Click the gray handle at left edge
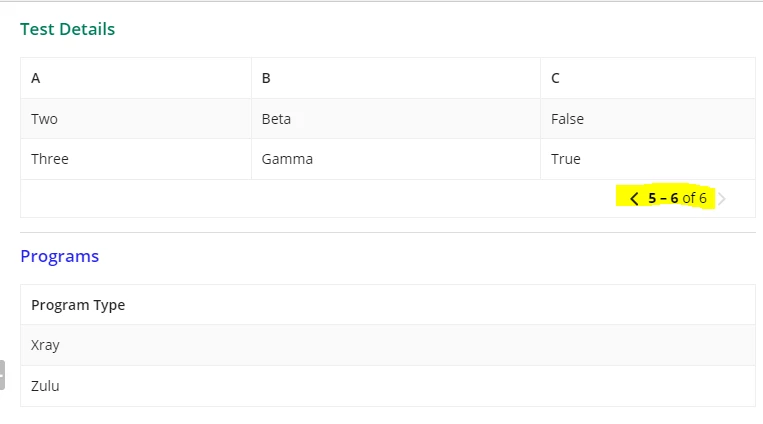Viewport: 763px width, 424px height. click(2, 375)
